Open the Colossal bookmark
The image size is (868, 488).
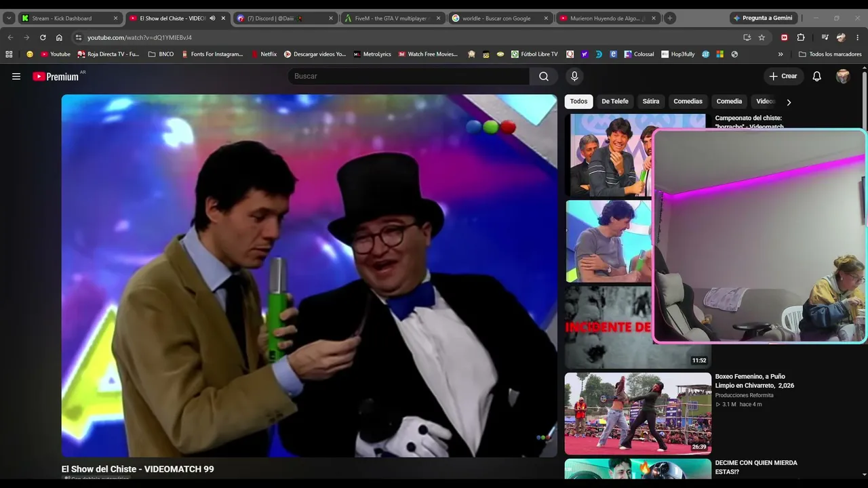pos(639,54)
